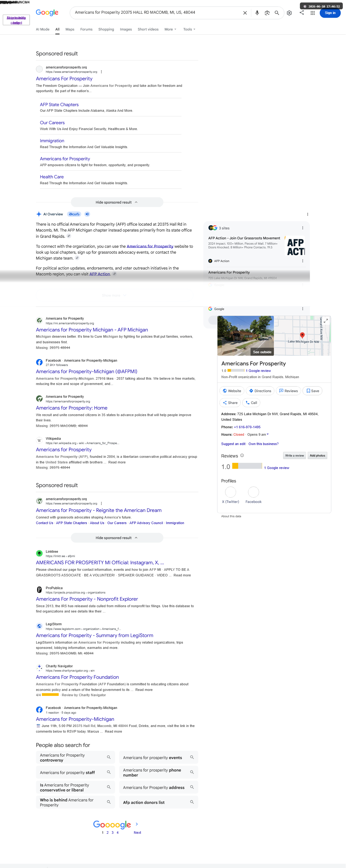
Task: Switch to Maps tab
Action: point(70,29)
